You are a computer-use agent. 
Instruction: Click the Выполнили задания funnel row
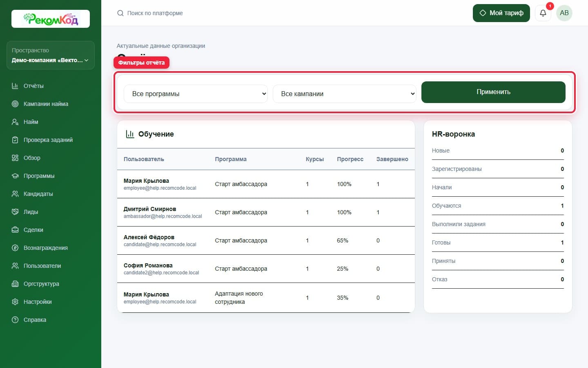(x=498, y=224)
